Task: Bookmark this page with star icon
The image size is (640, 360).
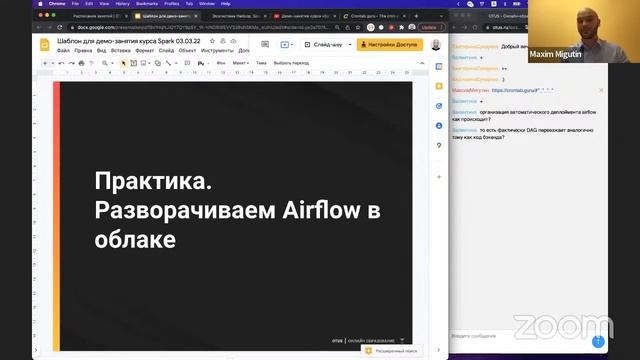Action: (x=358, y=27)
